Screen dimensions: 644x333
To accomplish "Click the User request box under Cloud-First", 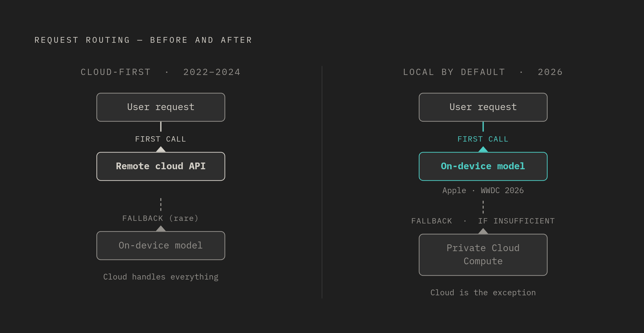I will [x=161, y=107].
